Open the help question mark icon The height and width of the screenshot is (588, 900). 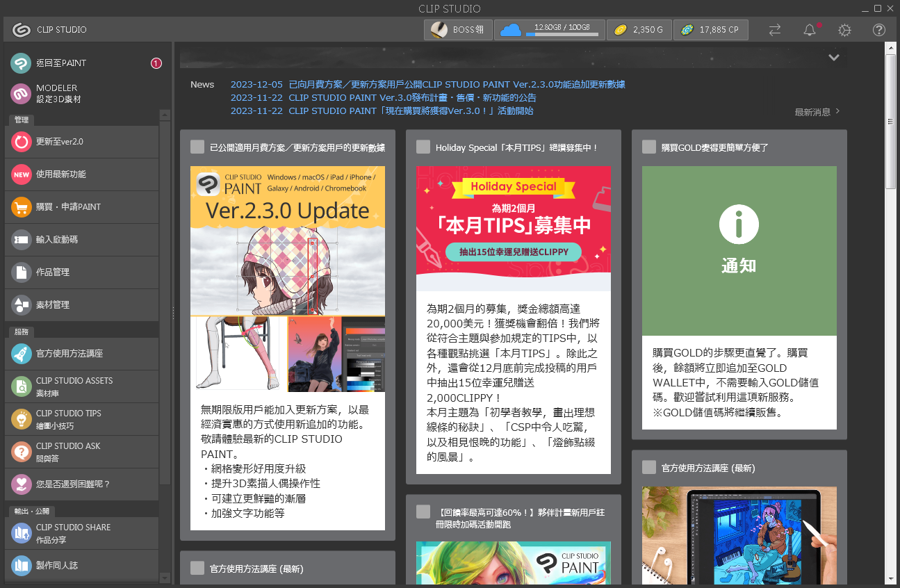[x=879, y=30]
